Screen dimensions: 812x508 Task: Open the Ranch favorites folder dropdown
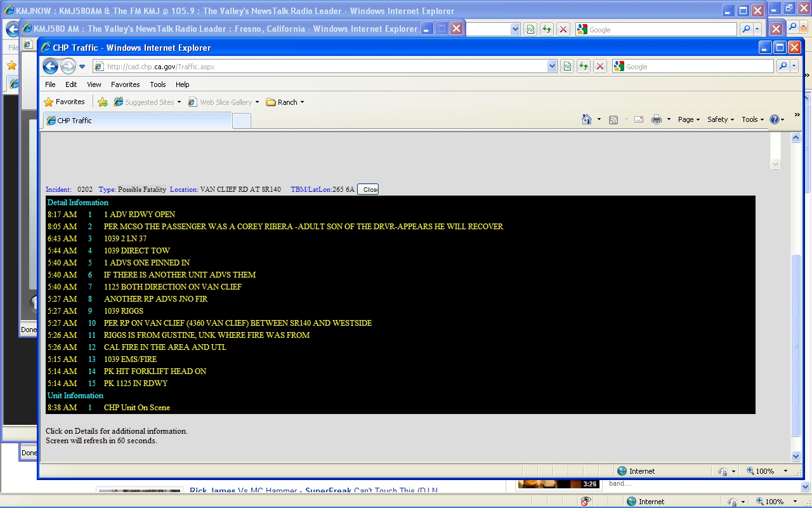coord(285,102)
